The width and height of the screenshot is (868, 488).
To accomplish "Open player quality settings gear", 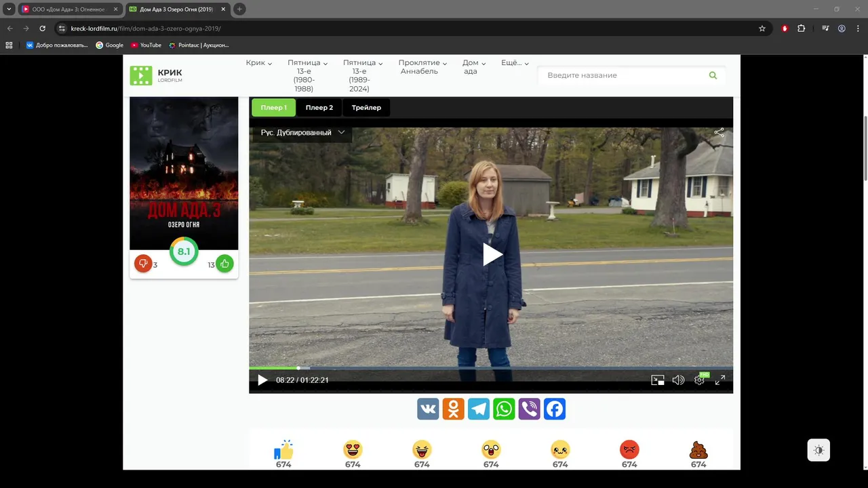I will click(699, 380).
